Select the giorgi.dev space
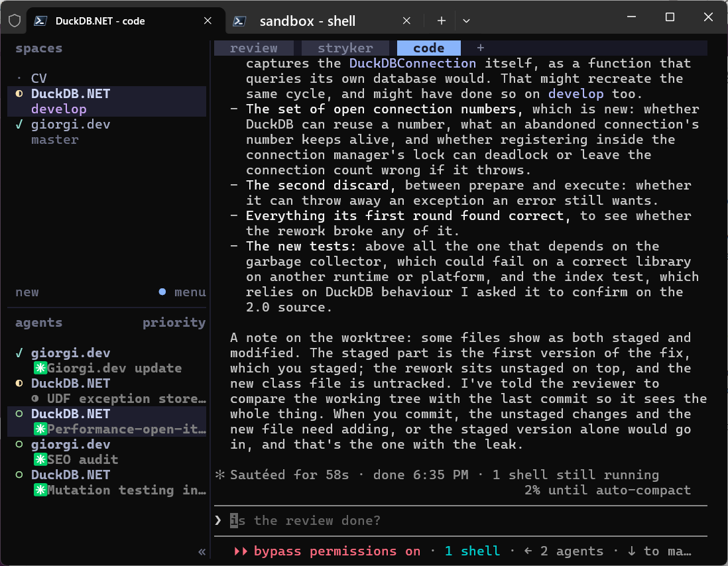 [70, 125]
